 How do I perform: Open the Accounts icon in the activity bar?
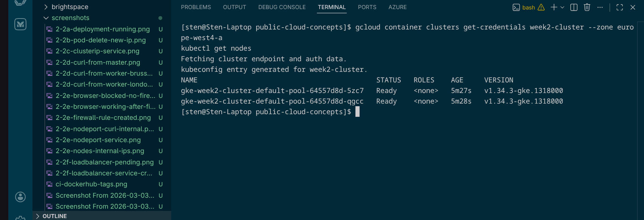click(x=20, y=197)
